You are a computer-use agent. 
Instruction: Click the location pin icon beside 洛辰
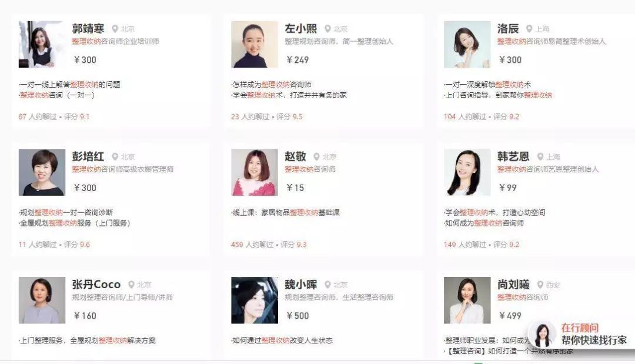tap(529, 29)
